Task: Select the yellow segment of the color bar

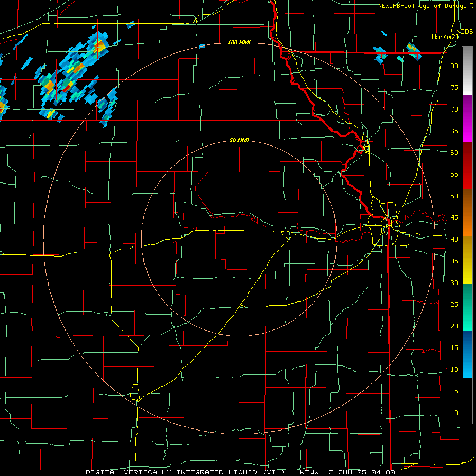Action: tap(467, 260)
